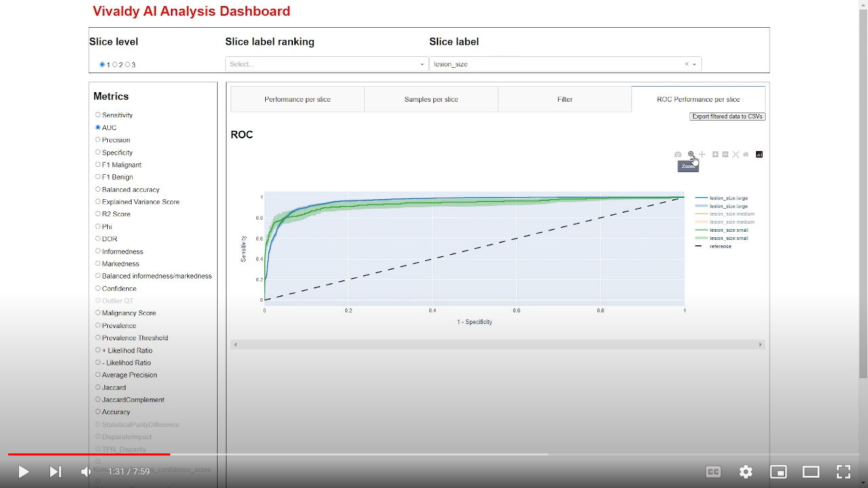The width and height of the screenshot is (868, 488).
Task: Play the video
Action: pos(23,472)
